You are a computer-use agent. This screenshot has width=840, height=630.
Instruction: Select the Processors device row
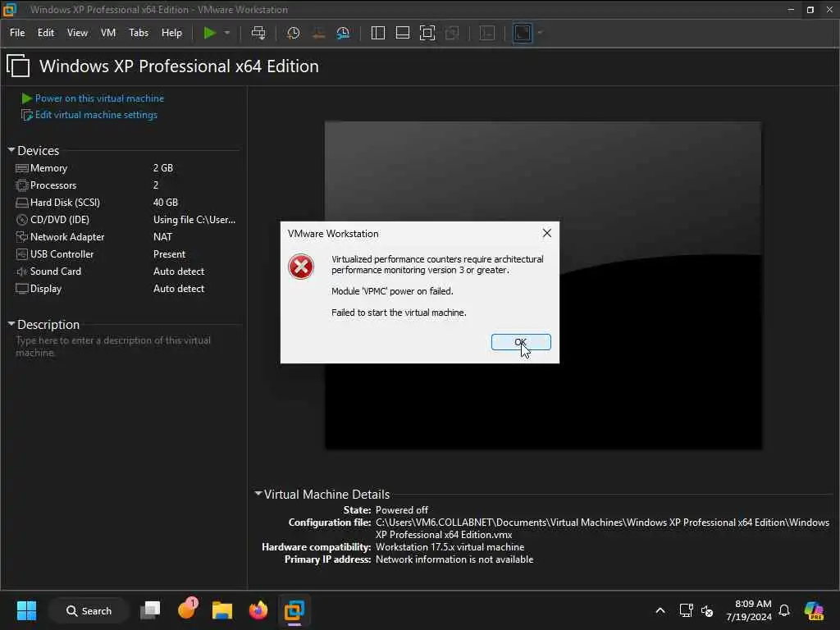[126, 185]
